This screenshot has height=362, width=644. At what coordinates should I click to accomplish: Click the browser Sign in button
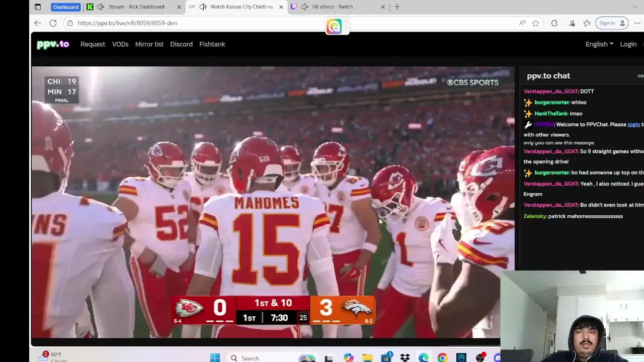pyautogui.click(x=611, y=23)
